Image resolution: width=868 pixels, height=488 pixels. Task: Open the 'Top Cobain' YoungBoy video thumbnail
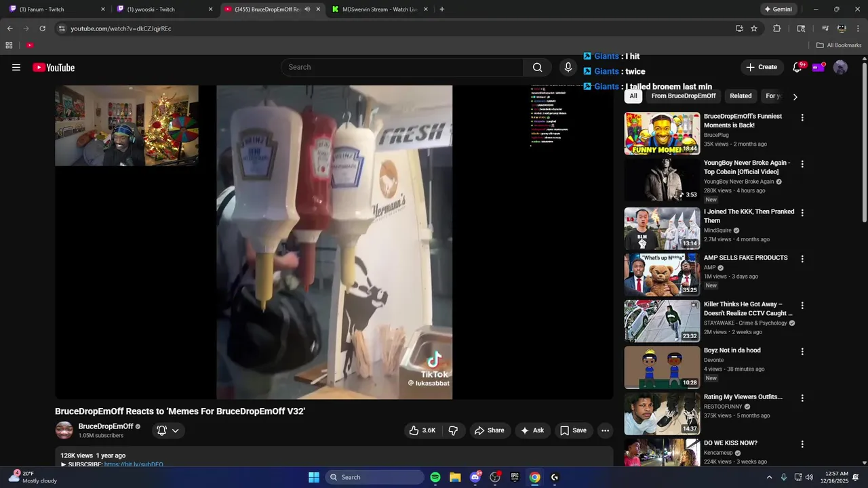click(x=662, y=180)
